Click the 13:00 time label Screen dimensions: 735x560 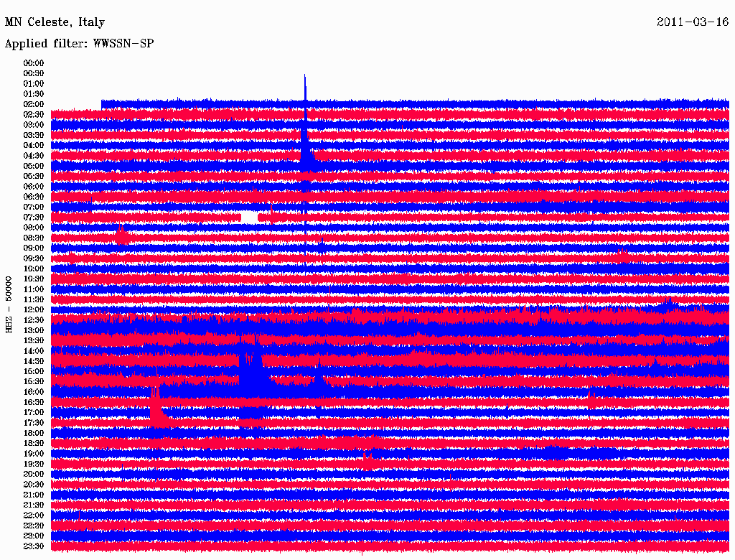click(x=33, y=330)
